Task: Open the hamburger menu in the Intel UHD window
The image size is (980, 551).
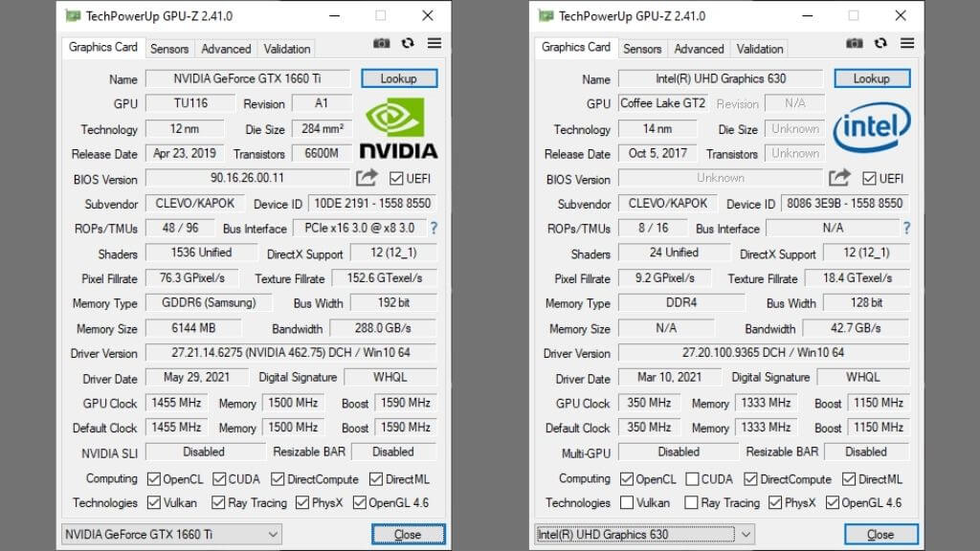Action: click(x=907, y=43)
